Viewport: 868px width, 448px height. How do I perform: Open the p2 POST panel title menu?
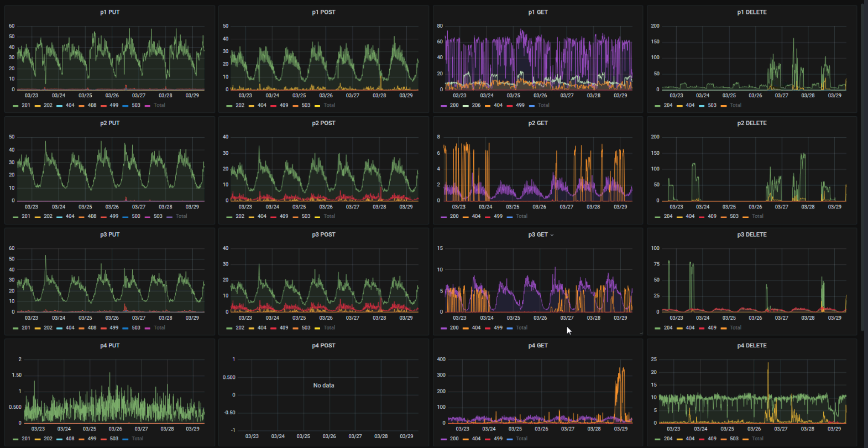coord(323,123)
